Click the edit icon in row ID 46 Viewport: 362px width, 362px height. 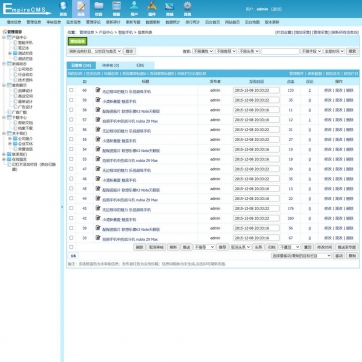click(x=98, y=179)
